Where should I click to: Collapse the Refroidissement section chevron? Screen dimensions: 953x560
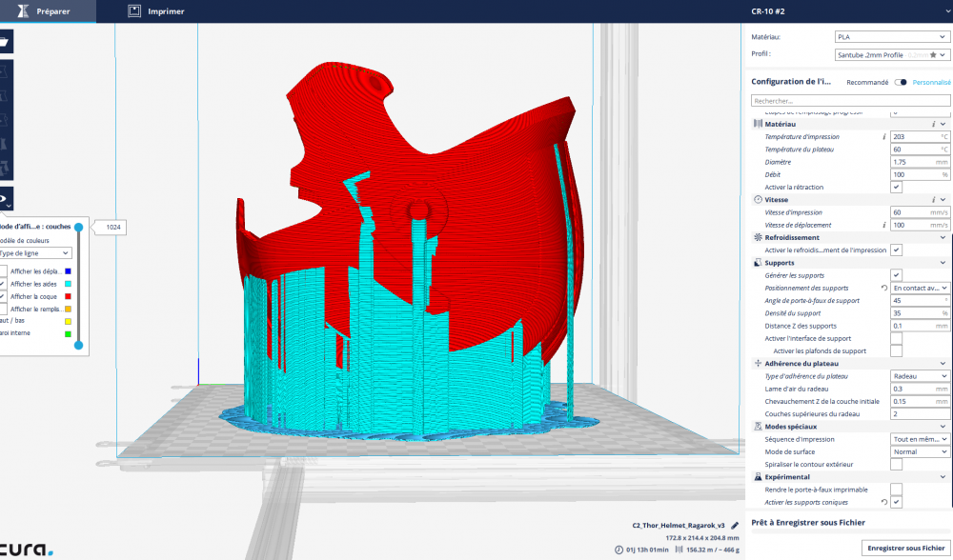[943, 237]
